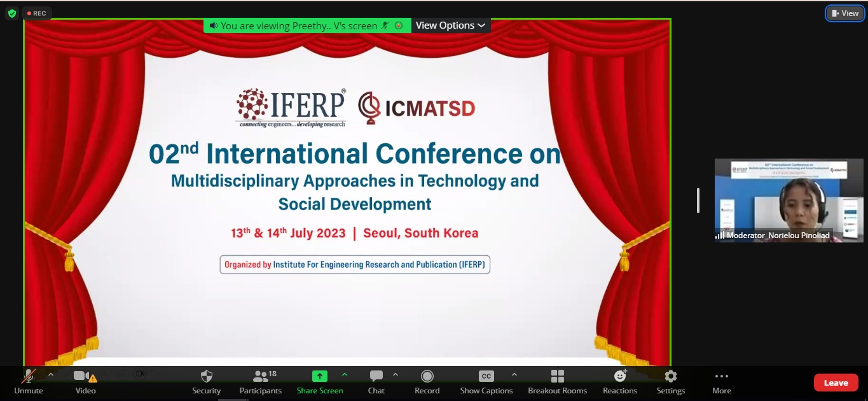This screenshot has width=868, height=401.
Task: Open the Chat panel
Action: click(376, 382)
